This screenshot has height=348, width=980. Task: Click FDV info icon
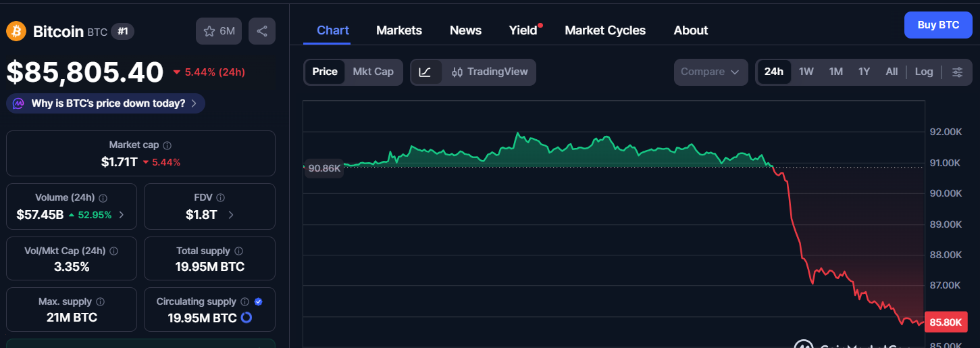[x=220, y=198]
